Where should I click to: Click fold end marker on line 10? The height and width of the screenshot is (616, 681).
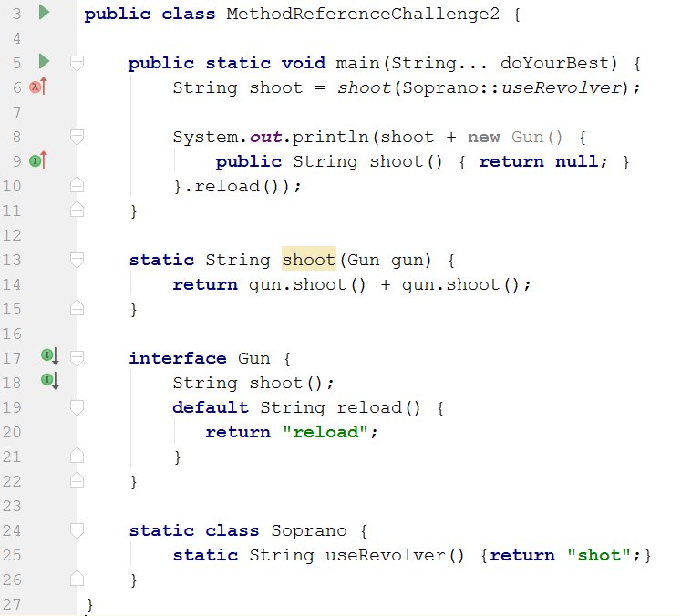[x=77, y=185]
